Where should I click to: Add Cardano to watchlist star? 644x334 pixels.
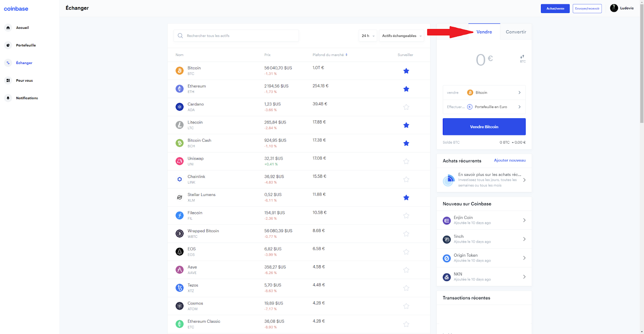406,107
